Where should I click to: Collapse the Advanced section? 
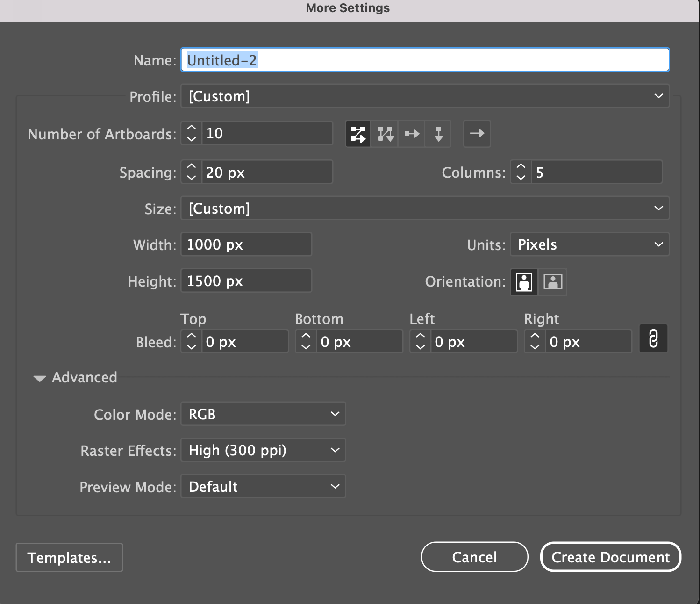pyautogui.click(x=39, y=378)
